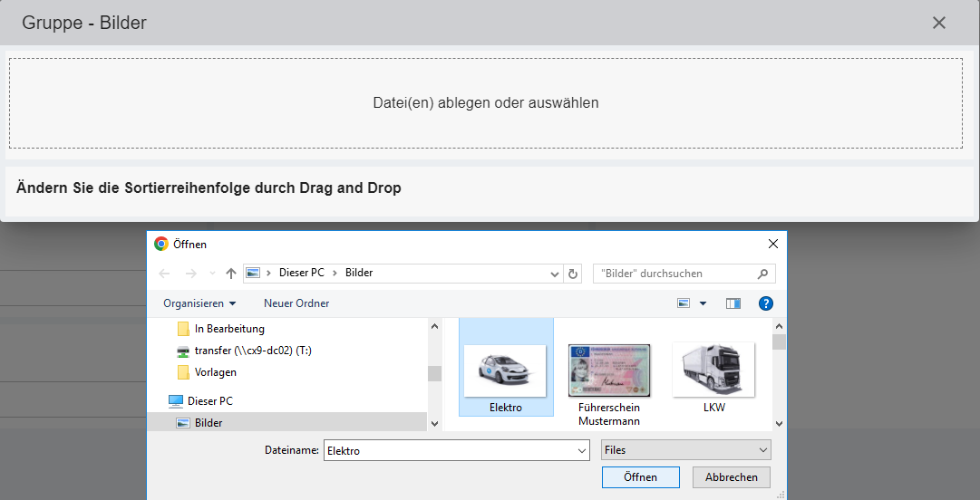This screenshot has height=500, width=980.
Task: Open the Files type filter dropdown
Action: 685,450
